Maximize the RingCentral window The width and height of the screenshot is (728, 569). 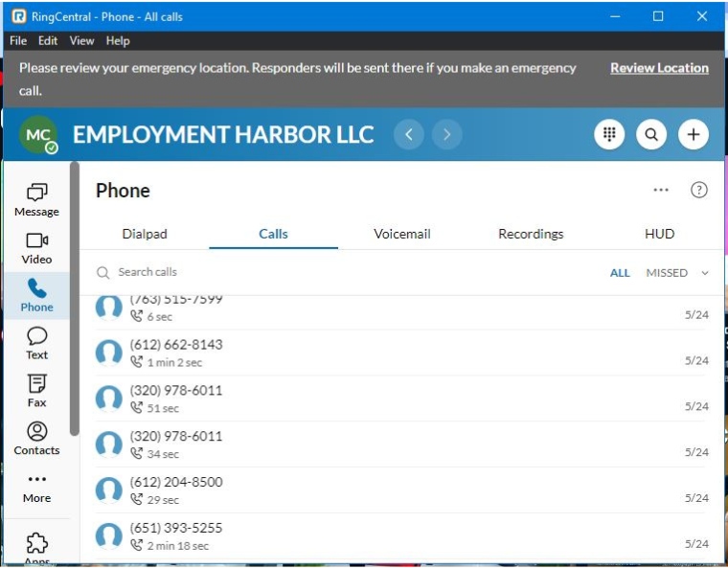[658, 16]
